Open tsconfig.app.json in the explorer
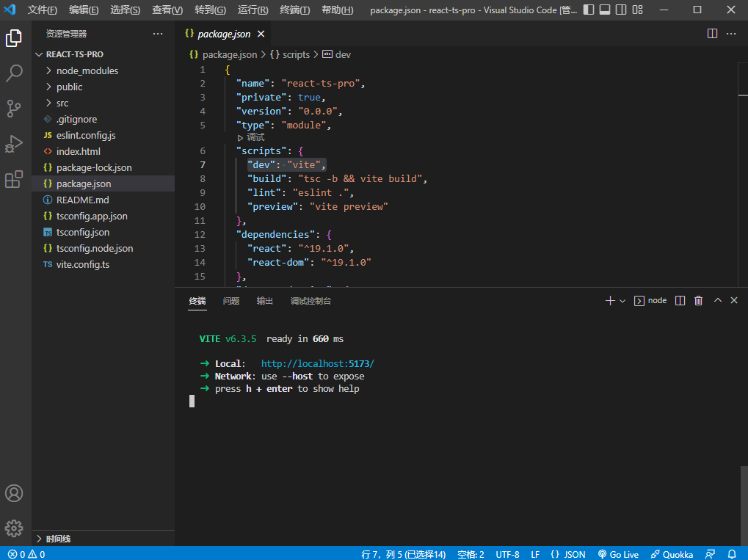This screenshot has height=560, width=748. [103, 216]
